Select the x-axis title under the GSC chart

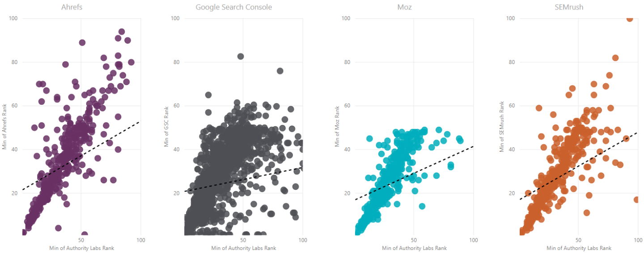[x=243, y=248]
